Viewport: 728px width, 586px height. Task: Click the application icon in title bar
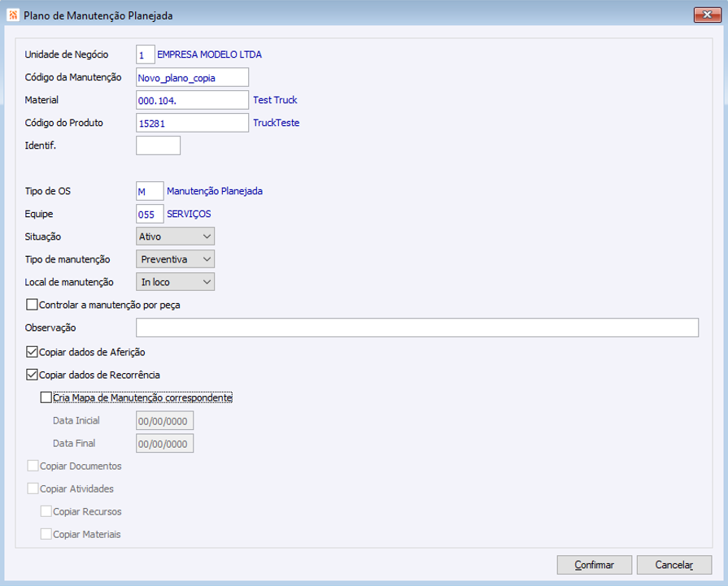(13, 15)
